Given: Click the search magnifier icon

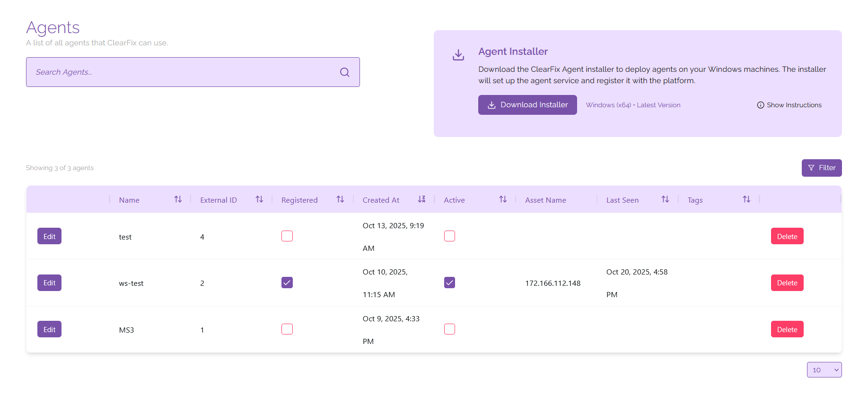Looking at the screenshot, I should click(x=345, y=72).
